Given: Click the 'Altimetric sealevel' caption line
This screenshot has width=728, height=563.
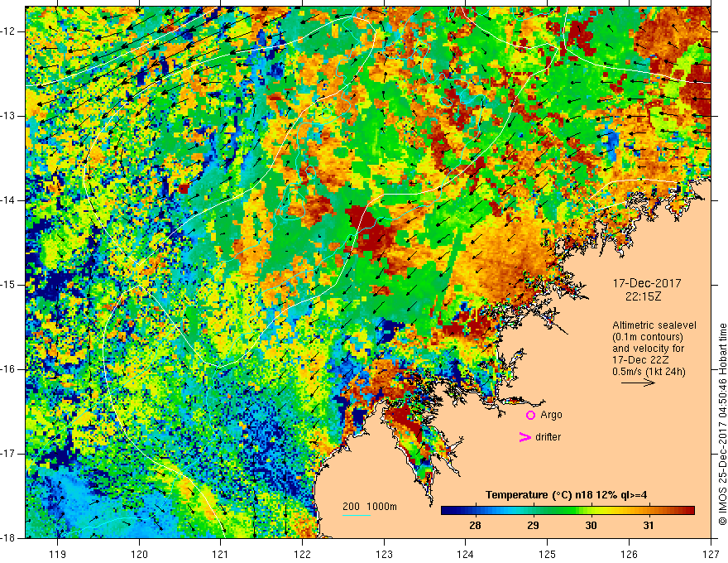Looking at the screenshot, I should 654,325.
